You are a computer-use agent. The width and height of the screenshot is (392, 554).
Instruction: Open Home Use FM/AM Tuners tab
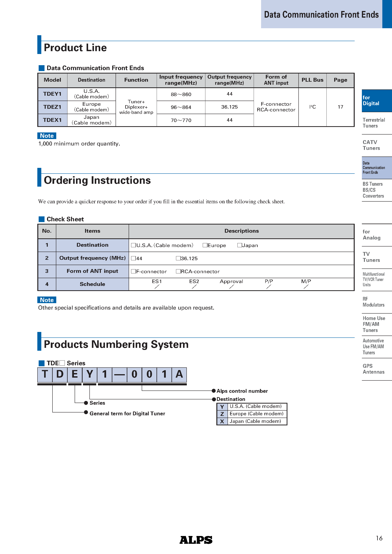coord(374,324)
